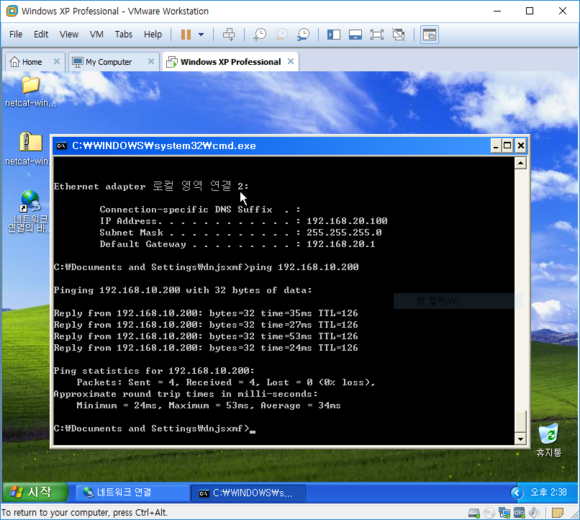Screen dimensions: 580x520
Task: Toggle the thumbnail bar view icon
Action: pyautogui.click(x=355, y=35)
